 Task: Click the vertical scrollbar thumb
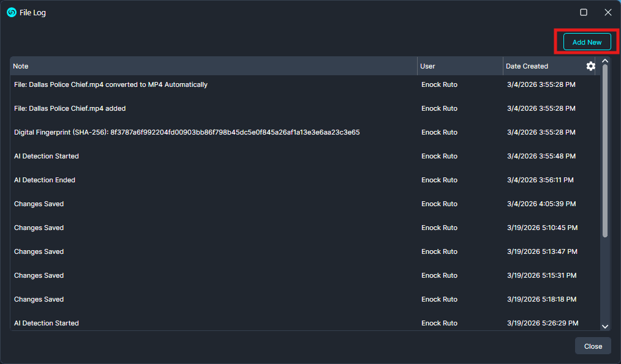pyautogui.click(x=605, y=150)
